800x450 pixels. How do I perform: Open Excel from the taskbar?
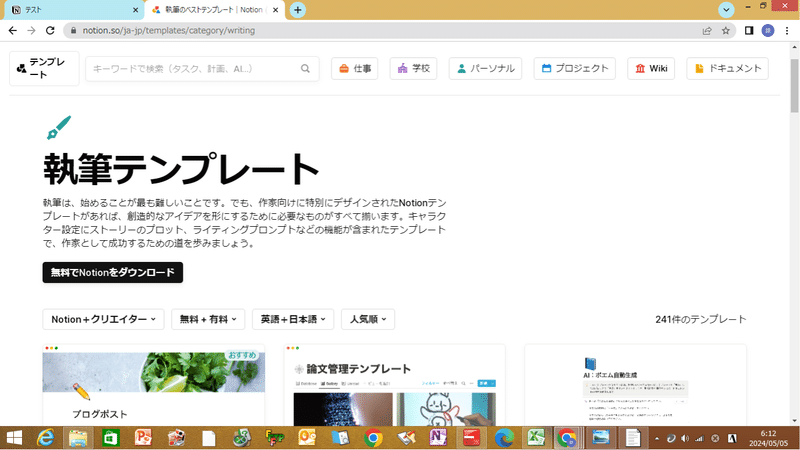click(536, 438)
